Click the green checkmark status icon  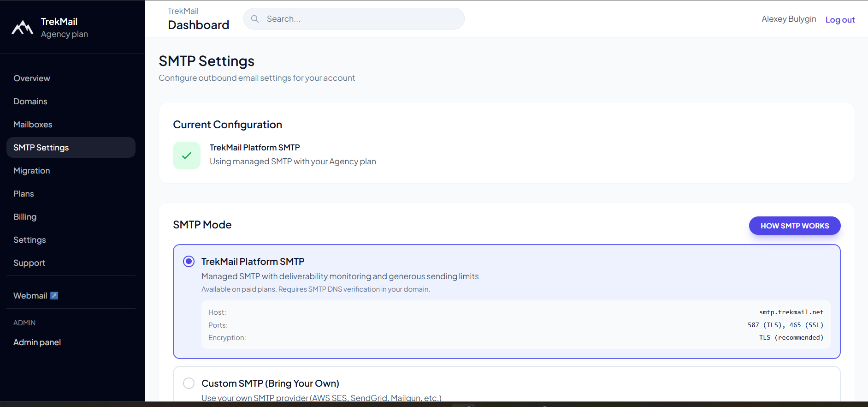coord(187,156)
